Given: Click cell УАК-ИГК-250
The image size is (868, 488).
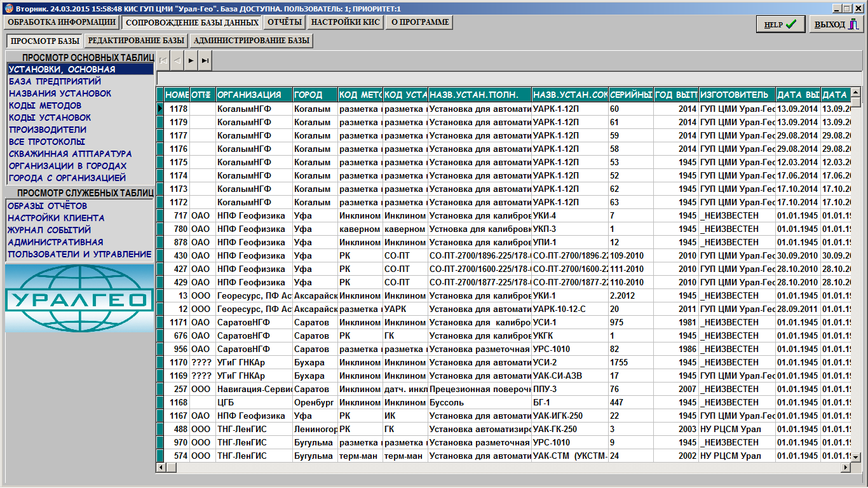Looking at the screenshot, I should (x=569, y=416).
